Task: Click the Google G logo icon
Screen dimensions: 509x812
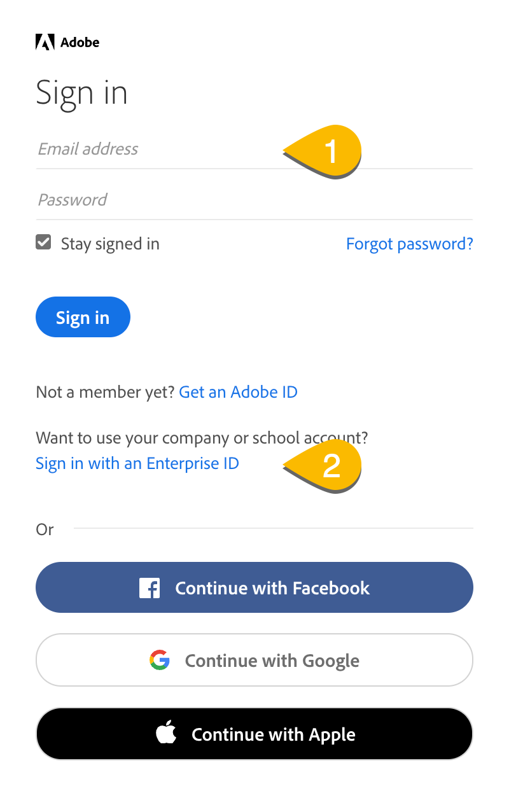Action: tap(160, 661)
